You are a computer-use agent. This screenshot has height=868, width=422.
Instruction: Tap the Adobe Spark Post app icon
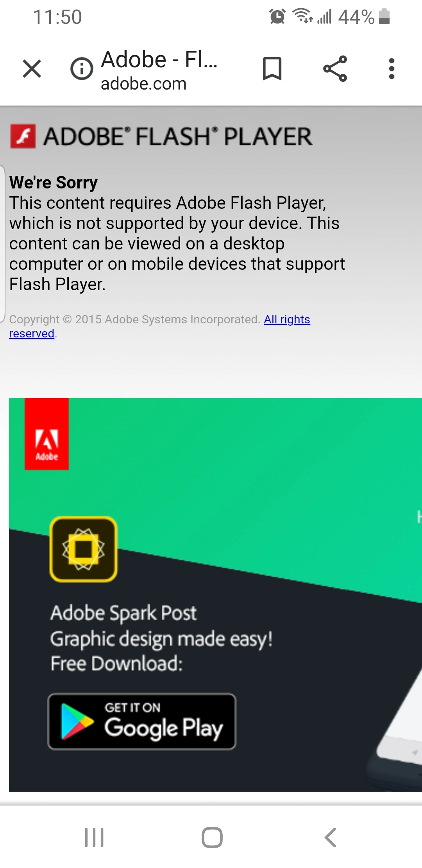[x=83, y=549]
